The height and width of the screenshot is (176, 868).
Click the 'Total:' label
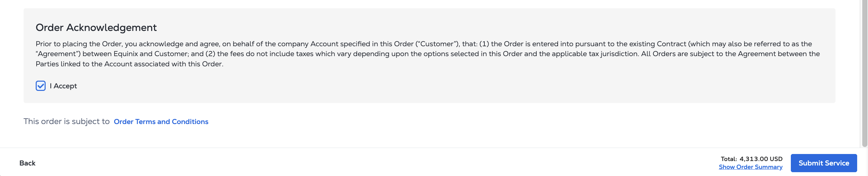coord(729,159)
